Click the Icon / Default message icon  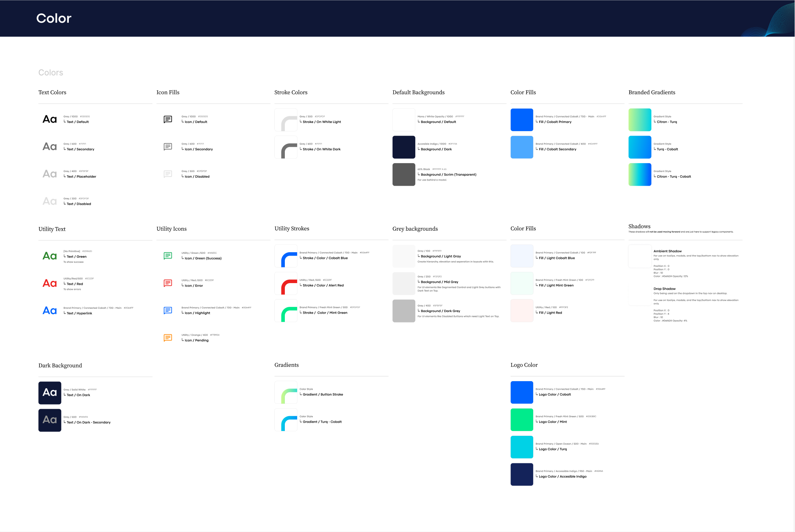pyautogui.click(x=168, y=119)
